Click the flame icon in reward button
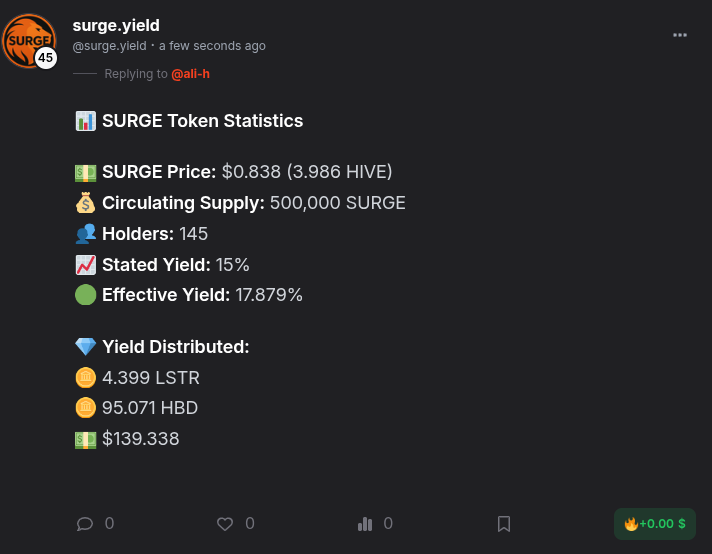This screenshot has width=712, height=554. (631, 524)
